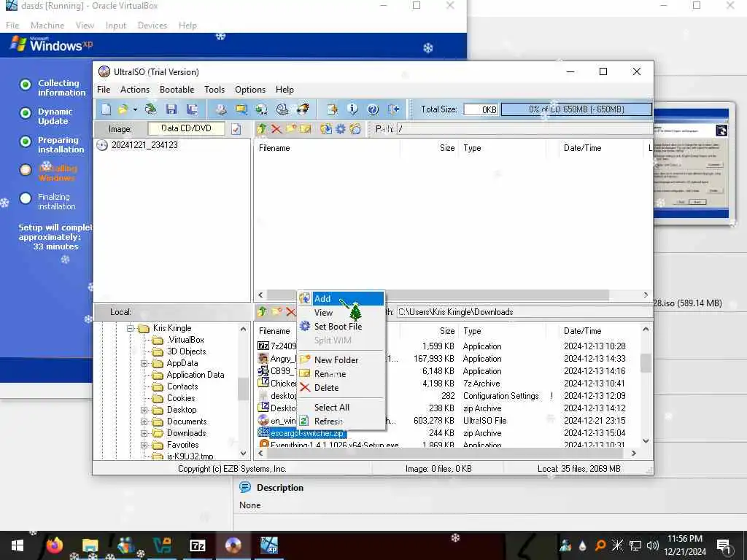Click the Image information 'i' icon

[352, 109]
